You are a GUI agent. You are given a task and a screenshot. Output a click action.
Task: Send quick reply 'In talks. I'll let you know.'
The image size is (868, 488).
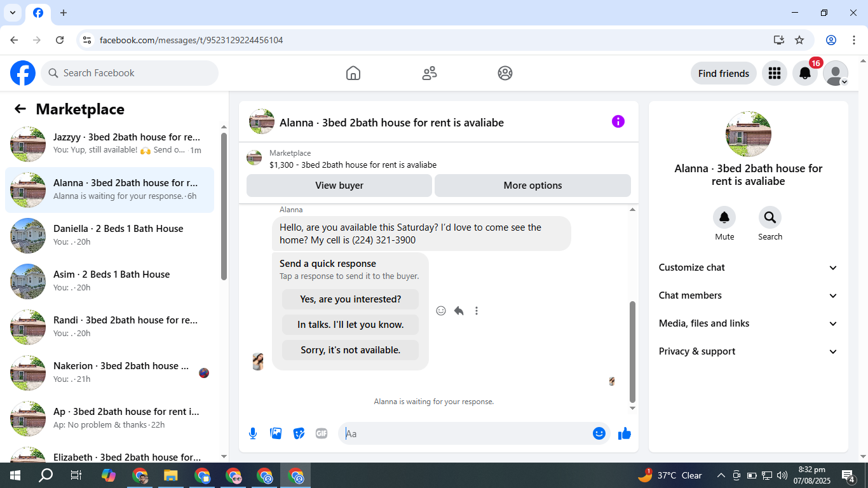(350, 325)
